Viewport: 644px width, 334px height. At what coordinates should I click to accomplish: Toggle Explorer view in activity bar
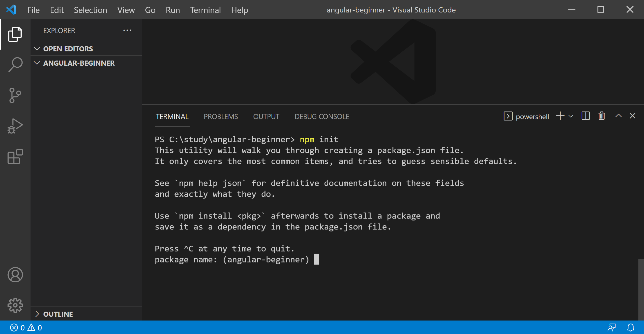click(x=15, y=34)
